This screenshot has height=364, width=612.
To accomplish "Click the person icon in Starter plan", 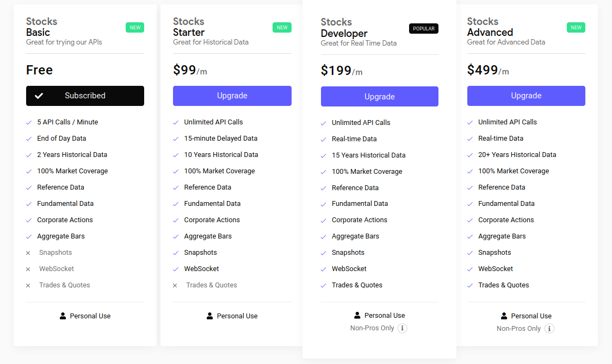I will [210, 316].
